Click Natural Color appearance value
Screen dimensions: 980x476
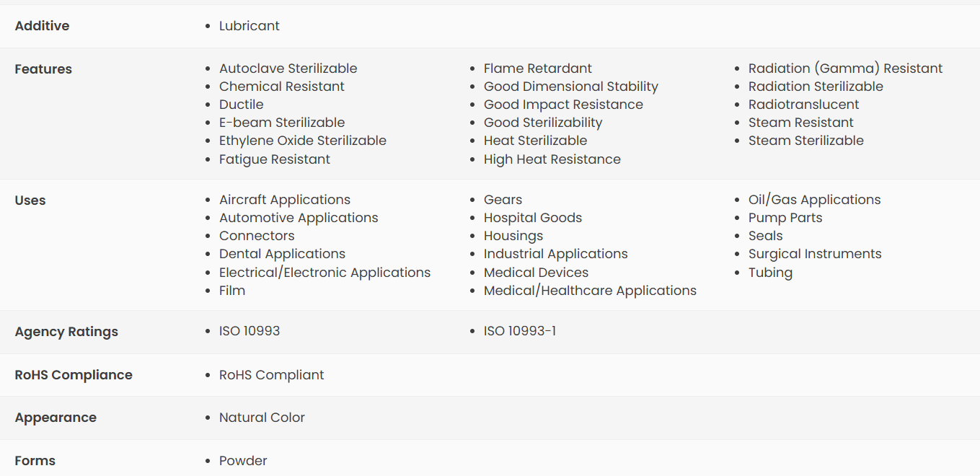pyautogui.click(x=262, y=418)
